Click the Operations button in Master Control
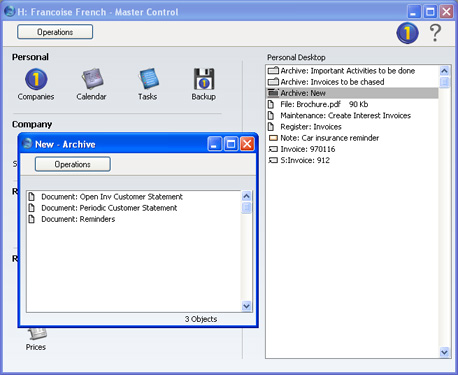Image resolution: width=458 pixels, height=375 pixels. (x=55, y=32)
